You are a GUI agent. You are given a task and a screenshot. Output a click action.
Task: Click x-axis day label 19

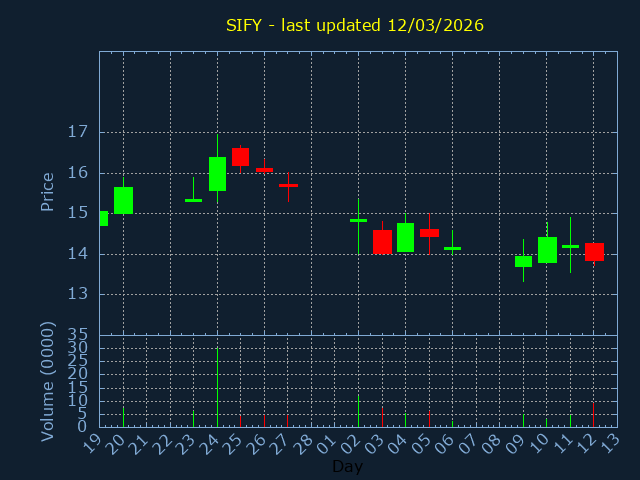tap(91, 444)
